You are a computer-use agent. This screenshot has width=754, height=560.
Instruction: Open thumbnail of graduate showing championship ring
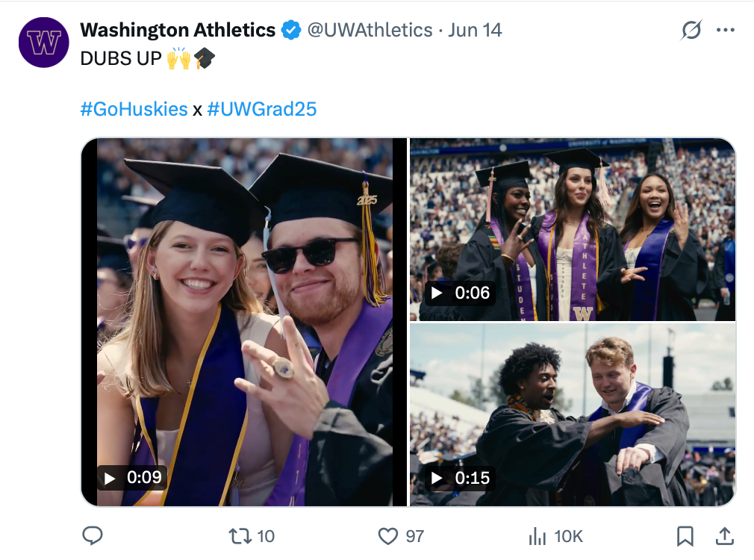tap(244, 322)
